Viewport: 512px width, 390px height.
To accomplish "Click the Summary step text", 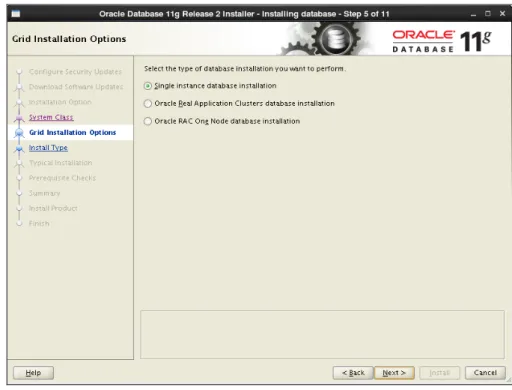I will coord(44,193).
